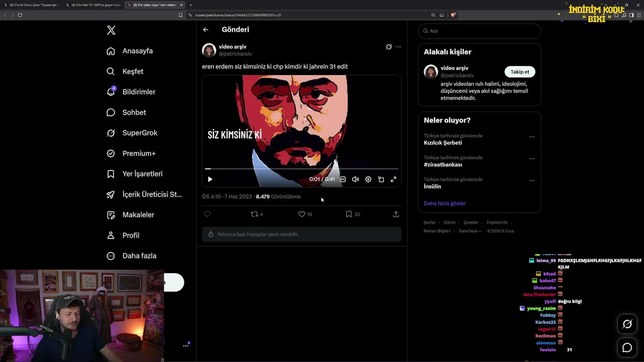
Task: Enter video fullscreen mode
Action: tap(393, 179)
